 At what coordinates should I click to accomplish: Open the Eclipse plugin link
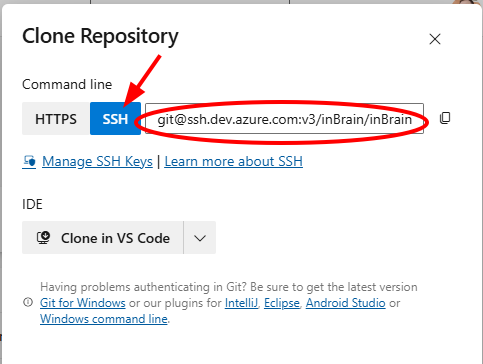click(x=282, y=303)
